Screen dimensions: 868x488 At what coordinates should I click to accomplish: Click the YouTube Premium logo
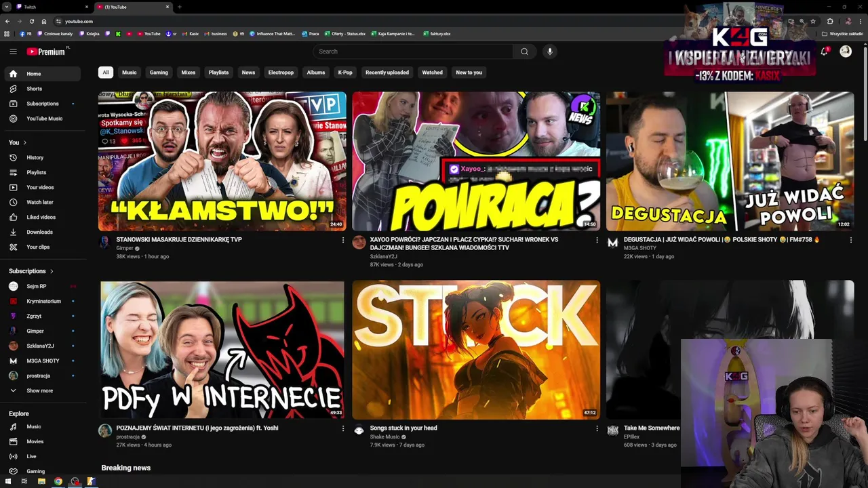tap(46, 52)
